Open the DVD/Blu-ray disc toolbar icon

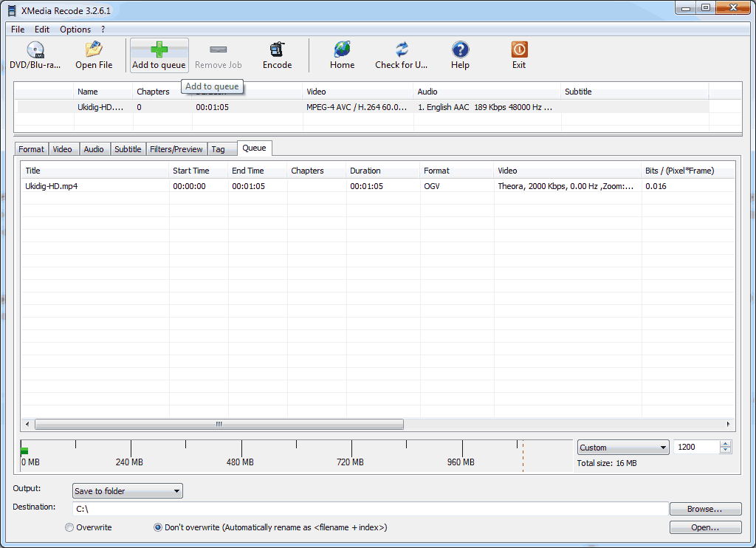click(x=35, y=49)
